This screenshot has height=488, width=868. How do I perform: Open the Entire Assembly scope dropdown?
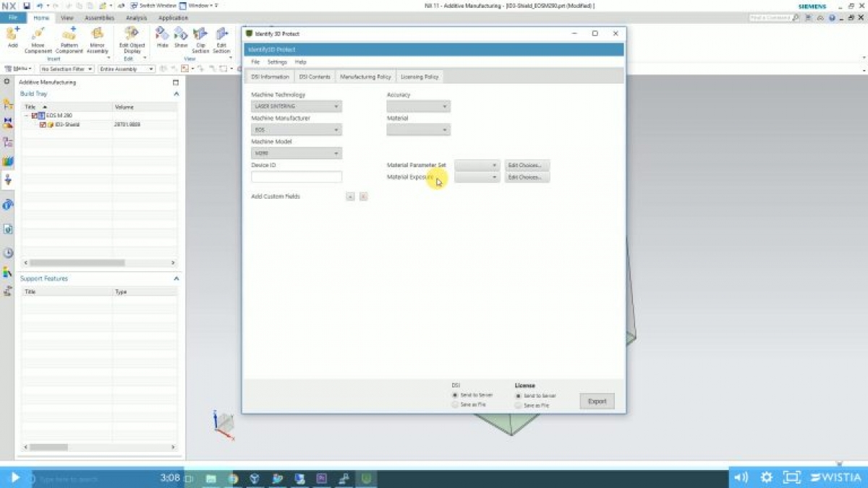(x=127, y=69)
